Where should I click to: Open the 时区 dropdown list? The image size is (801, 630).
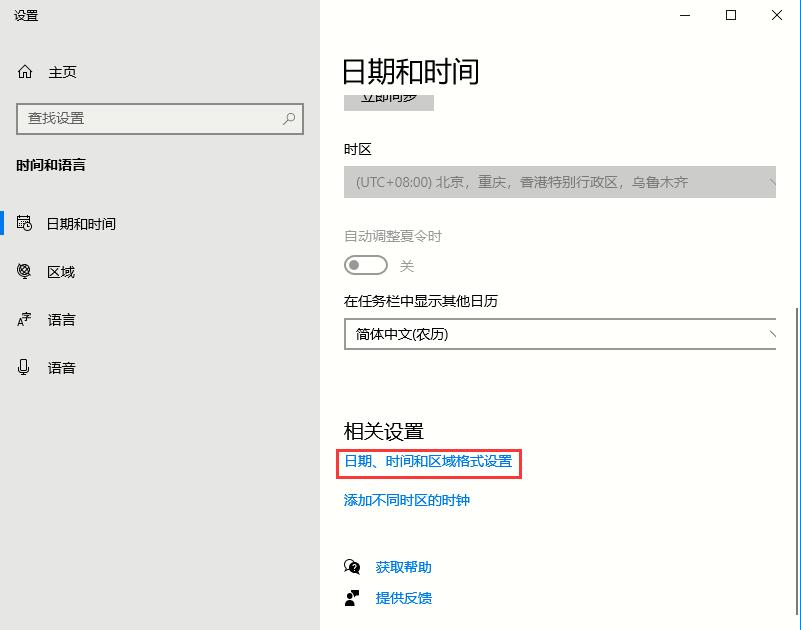coord(560,183)
